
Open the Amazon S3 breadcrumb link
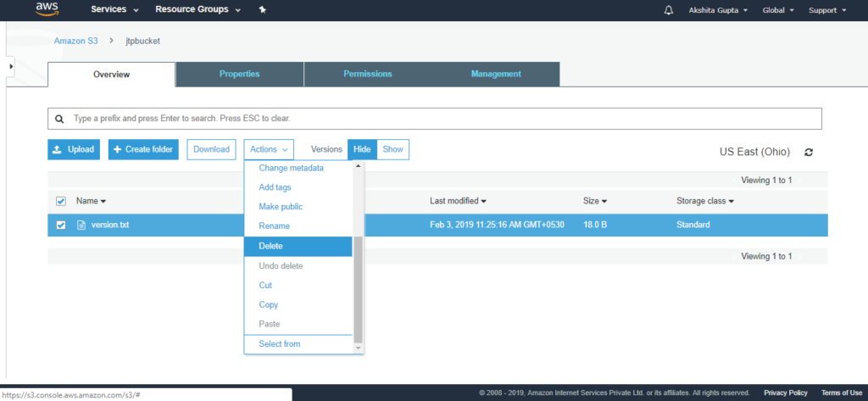[x=75, y=41]
